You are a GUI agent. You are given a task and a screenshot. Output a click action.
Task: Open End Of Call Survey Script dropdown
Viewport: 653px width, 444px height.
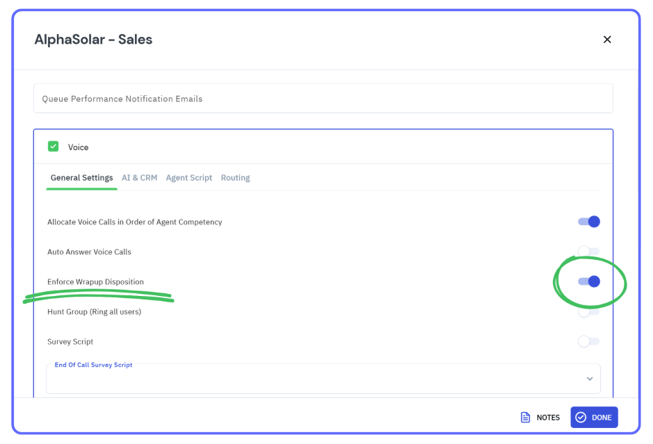[322, 379]
